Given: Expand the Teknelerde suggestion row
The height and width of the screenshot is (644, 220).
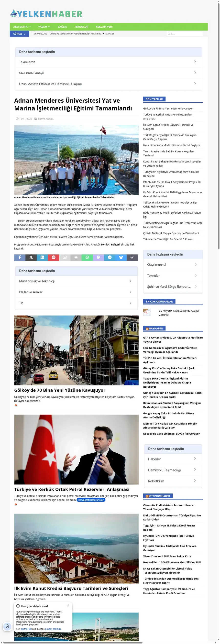Looking at the screenshot, I should (109, 62).
